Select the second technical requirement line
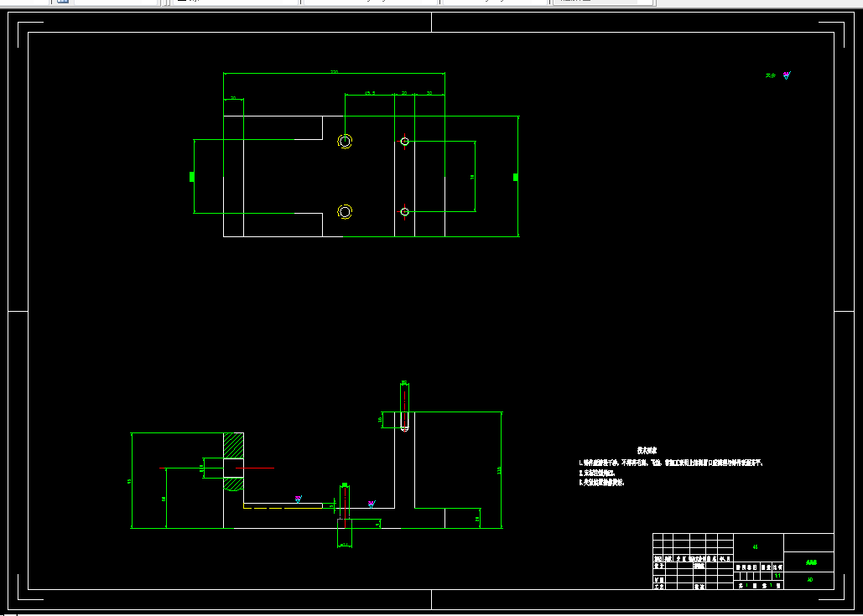The image size is (863, 616). (x=597, y=473)
